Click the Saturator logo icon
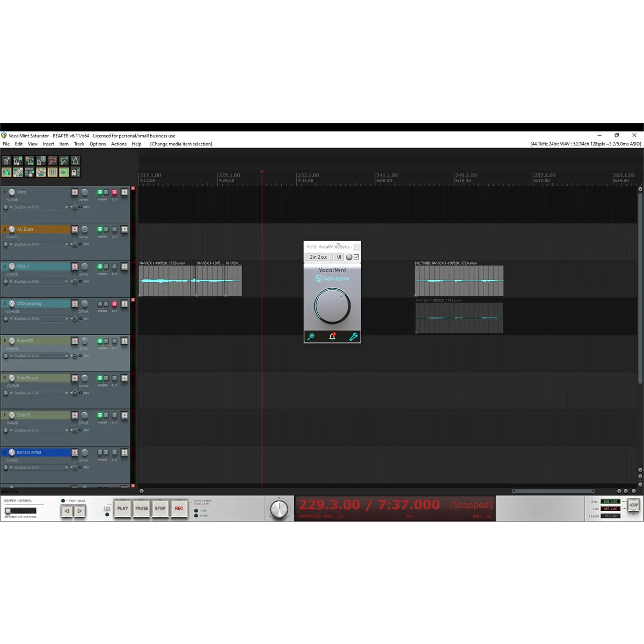The width and height of the screenshot is (644, 644). tap(319, 279)
